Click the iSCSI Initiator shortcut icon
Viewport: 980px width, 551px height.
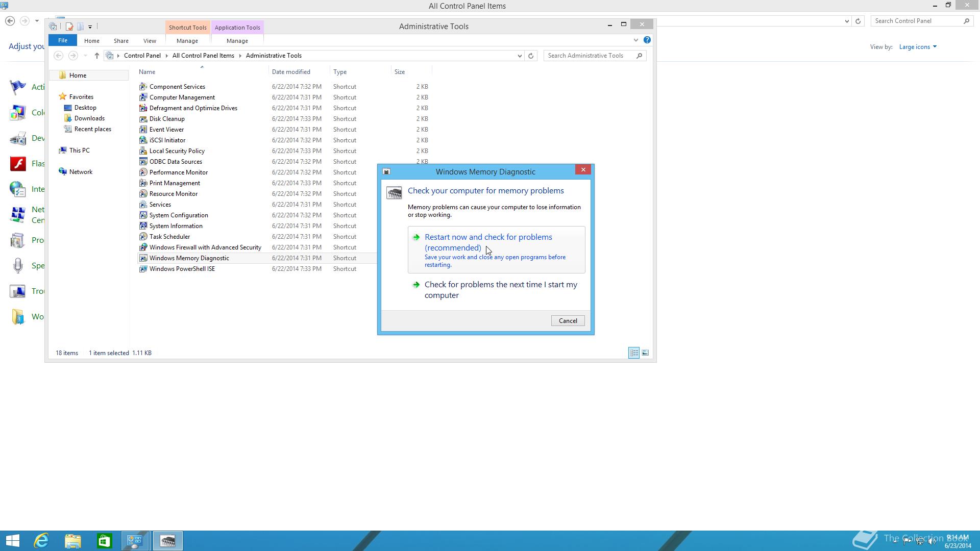[143, 140]
